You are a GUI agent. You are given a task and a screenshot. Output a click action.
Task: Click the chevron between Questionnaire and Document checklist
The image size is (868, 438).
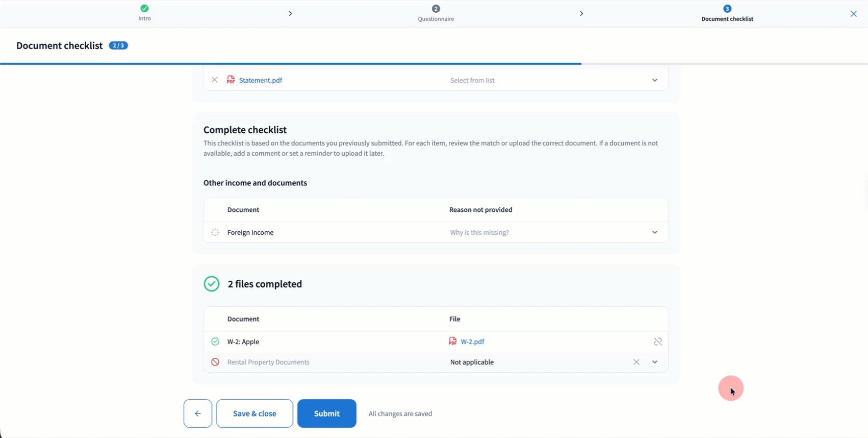coord(581,14)
